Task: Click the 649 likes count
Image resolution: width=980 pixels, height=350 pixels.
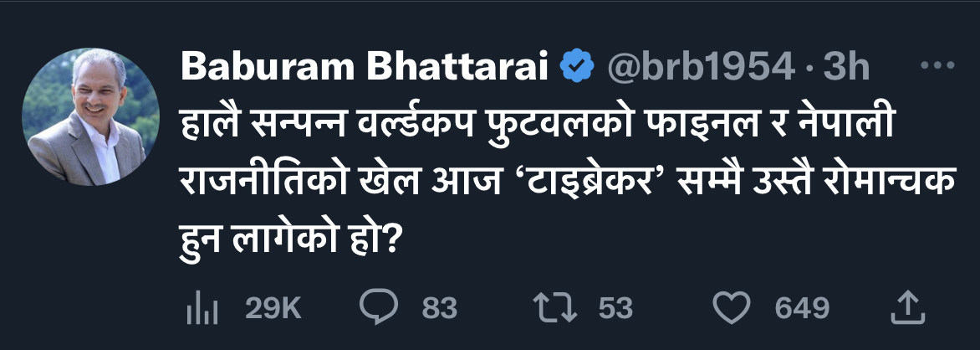Action: pyautogui.click(x=802, y=308)
